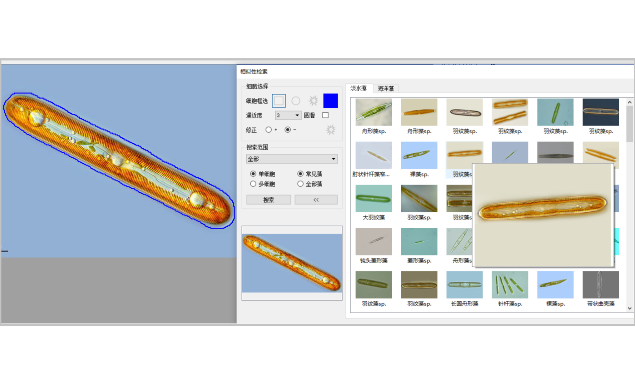
Task: Select the multi-cell (多细胞) radio option
Action: (253, 184)
